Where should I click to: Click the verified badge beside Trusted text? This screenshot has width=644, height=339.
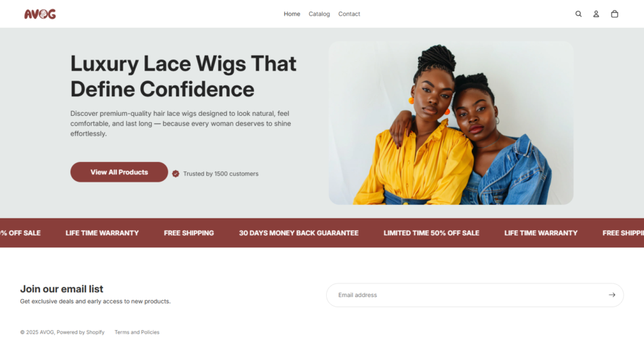point(176,174)
